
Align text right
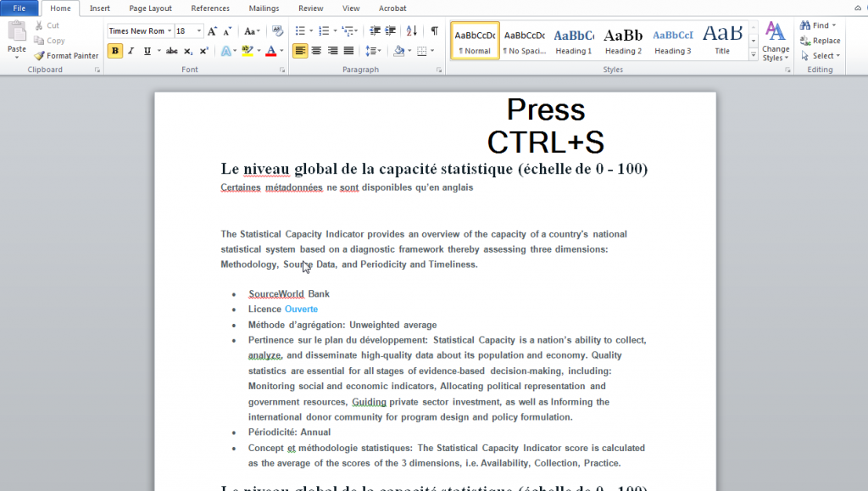point(332,51)
